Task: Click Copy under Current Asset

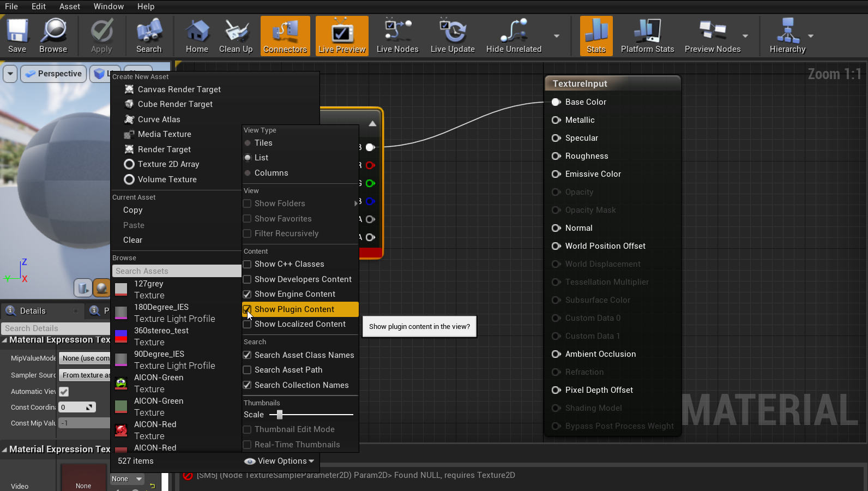Action: pyautogui.click(x=132, y=210)
